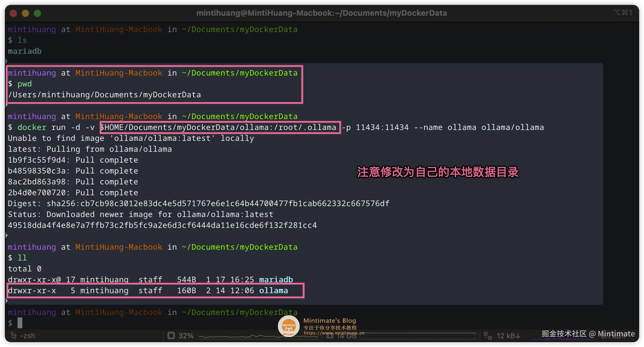
Task: Click the mariadb directory shown after ls
Action: click(25, 51)
